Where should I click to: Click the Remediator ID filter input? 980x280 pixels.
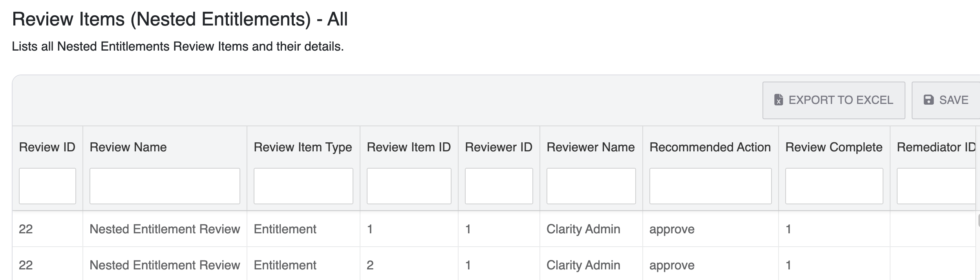936,186
